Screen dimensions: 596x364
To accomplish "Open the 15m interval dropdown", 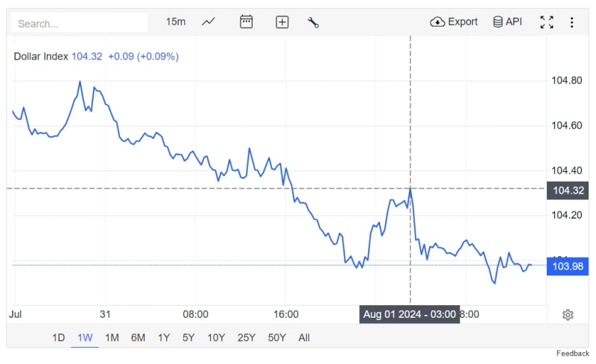I will coord(176,22).
